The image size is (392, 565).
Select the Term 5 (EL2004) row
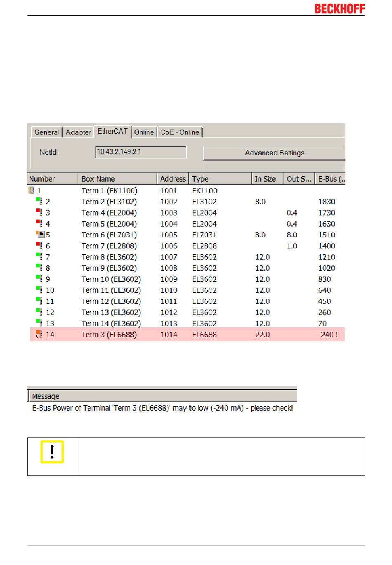(x=187, y=224)
